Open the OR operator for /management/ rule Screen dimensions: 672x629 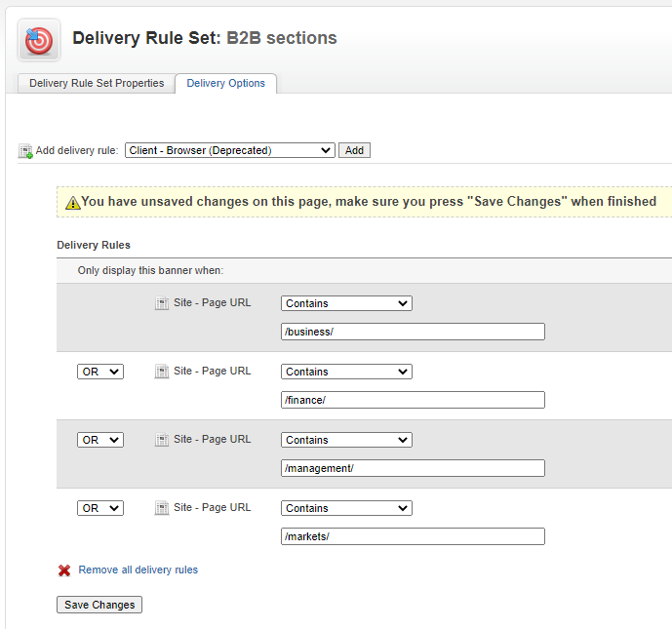[x=100, y=440]
